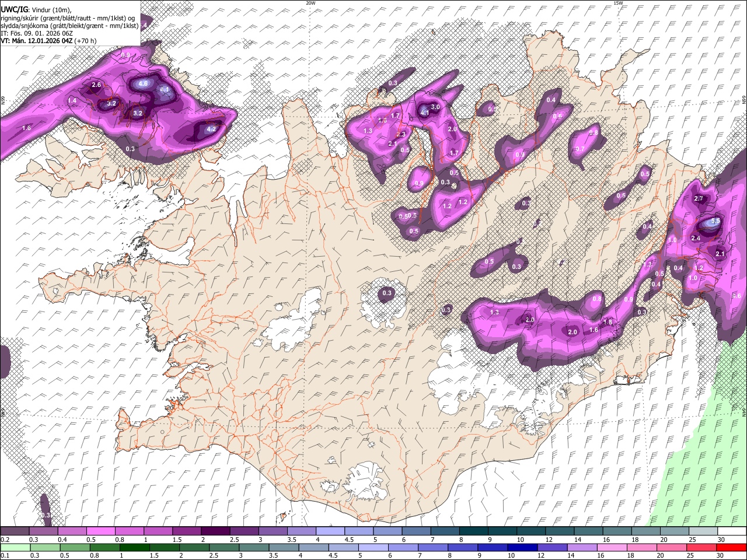Screen dimensions: 747x560
Task: Click the '1.4' snowfall value on the map
Action: (x=72, y=101)
